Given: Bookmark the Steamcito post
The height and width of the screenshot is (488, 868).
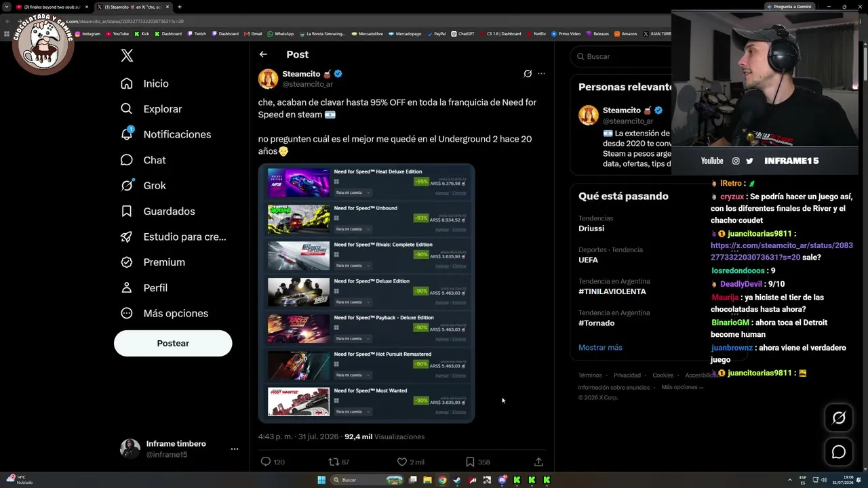Looking at the screenshot, I should click(477, 462).
